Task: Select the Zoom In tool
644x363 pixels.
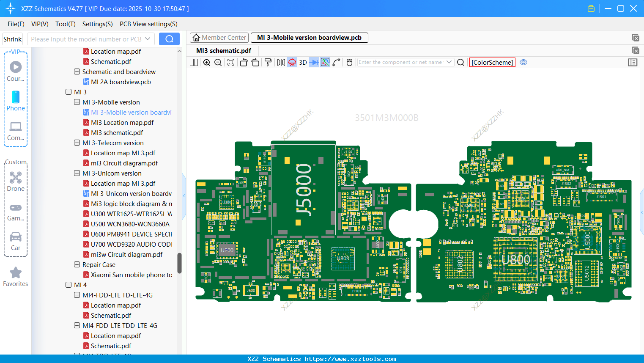Action: (x=207, y=62)
